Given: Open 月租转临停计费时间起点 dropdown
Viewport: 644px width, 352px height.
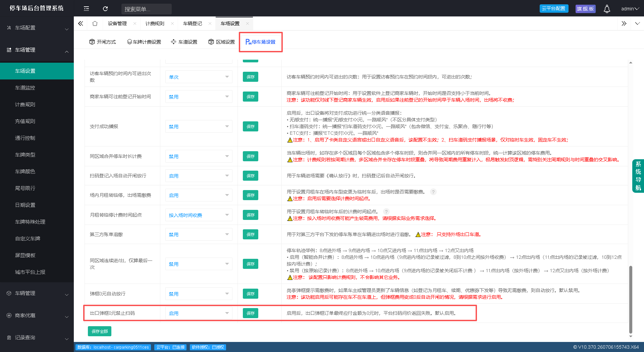Looking at the screenshot, I should click(x=199, y=215).
